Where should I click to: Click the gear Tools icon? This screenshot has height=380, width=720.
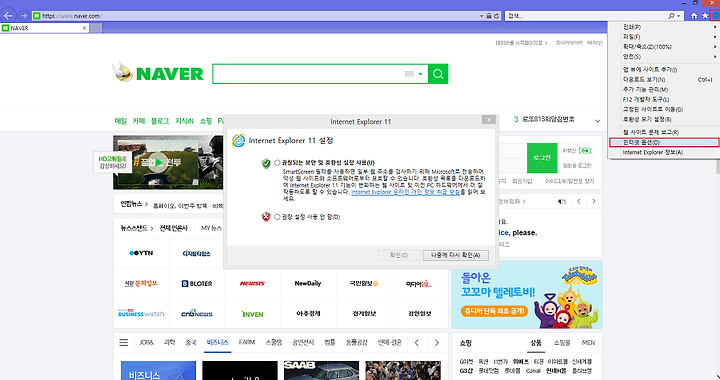coord(715,16)
